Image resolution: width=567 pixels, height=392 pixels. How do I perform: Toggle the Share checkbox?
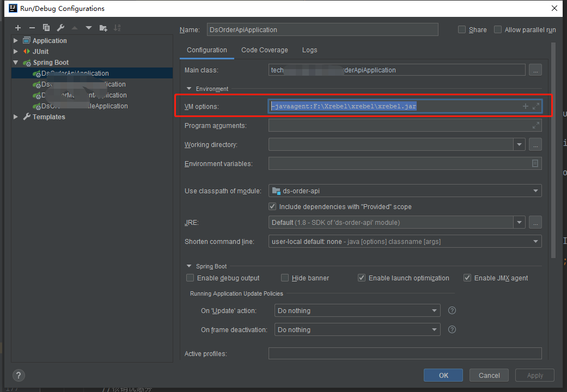[462, 29]
